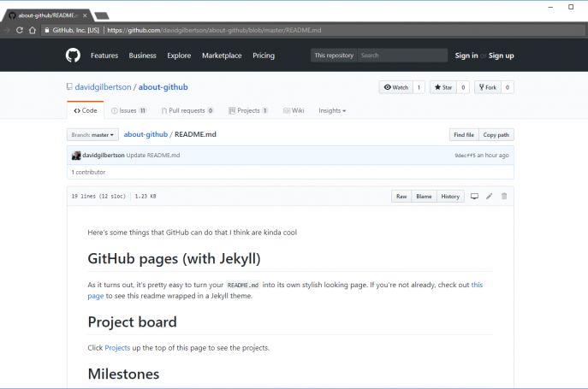Open the stargazers count beside Star

463,87
